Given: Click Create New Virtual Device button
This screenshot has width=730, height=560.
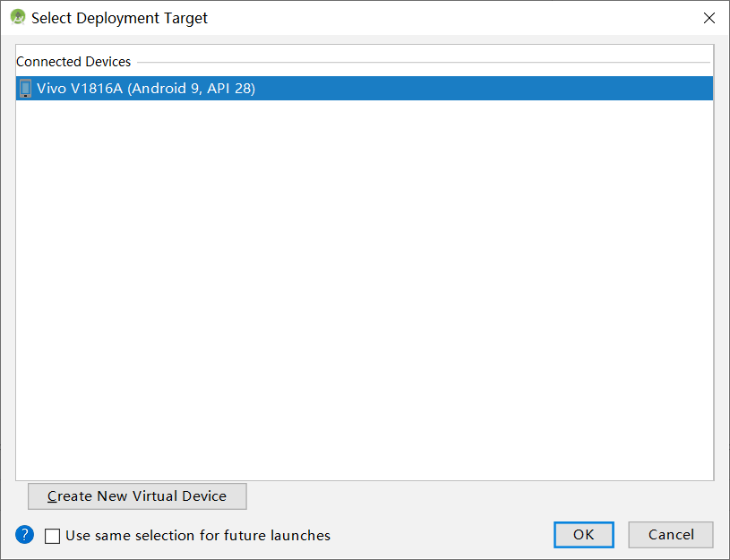Looking at the screenshot, I should pyautogui.click(x=137, y=496).
